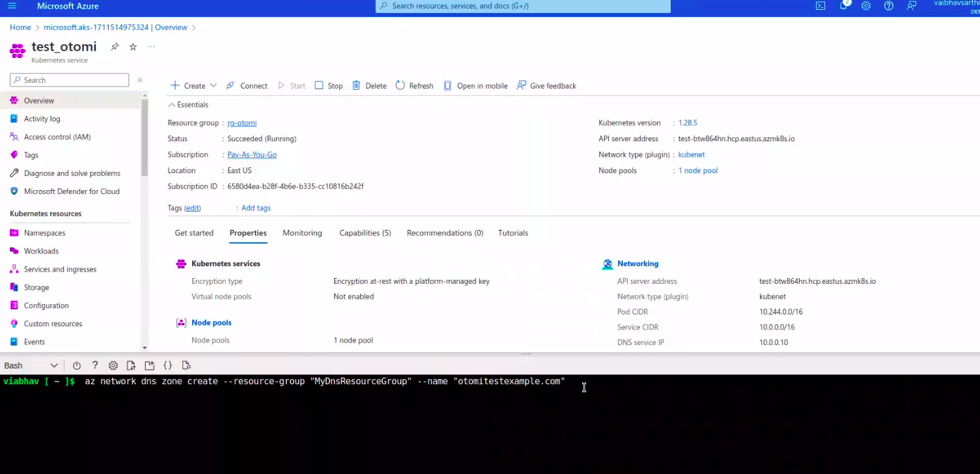Screen dimensions: 980x474
Task: Open the Cloud Shell editor curly braces icon
Action: coord(168,366)
